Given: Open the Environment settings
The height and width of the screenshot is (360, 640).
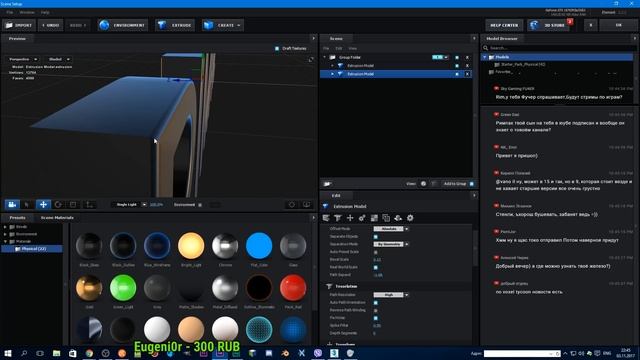Looking at the screenshot, I should tap(123, 25).
